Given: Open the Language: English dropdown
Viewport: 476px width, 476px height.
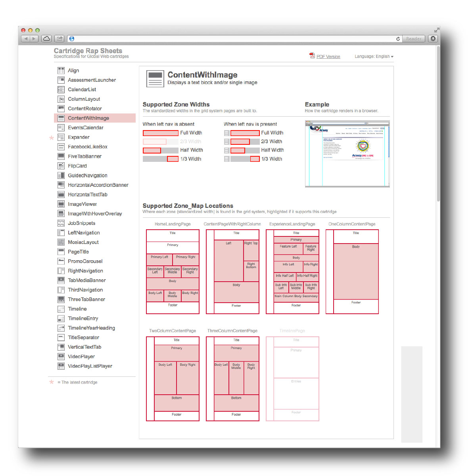Looking at the screenshot, I should tap(374, 57).
